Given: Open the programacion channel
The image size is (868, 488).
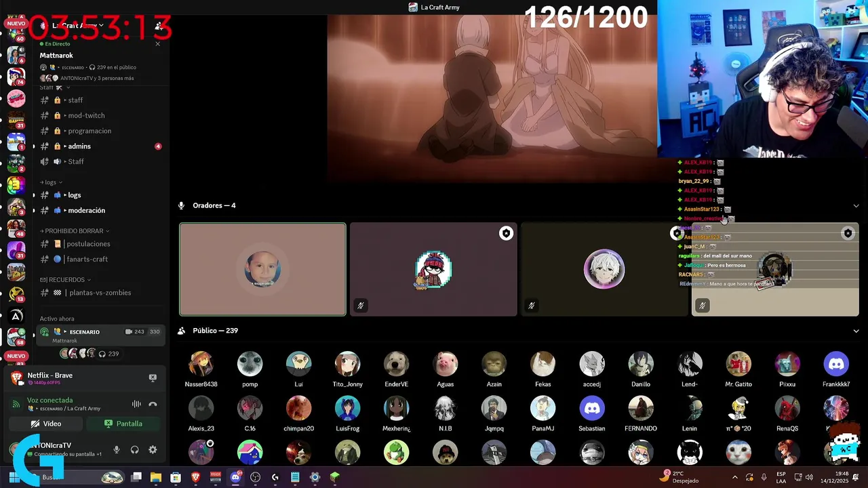Looking at the screenshot, I should (100, 131).
